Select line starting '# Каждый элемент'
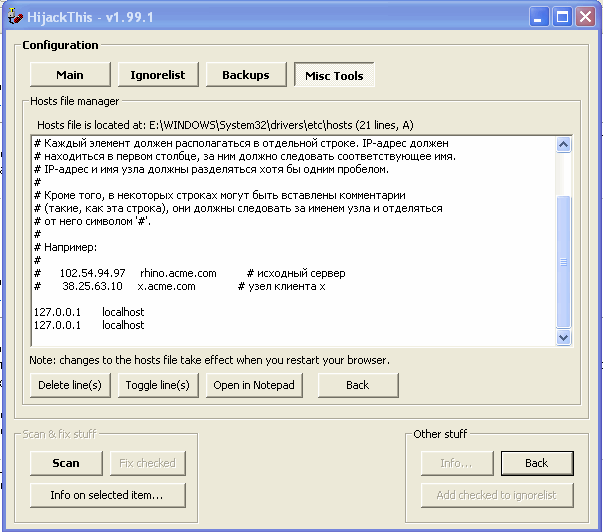 click(x=294, y=143)
